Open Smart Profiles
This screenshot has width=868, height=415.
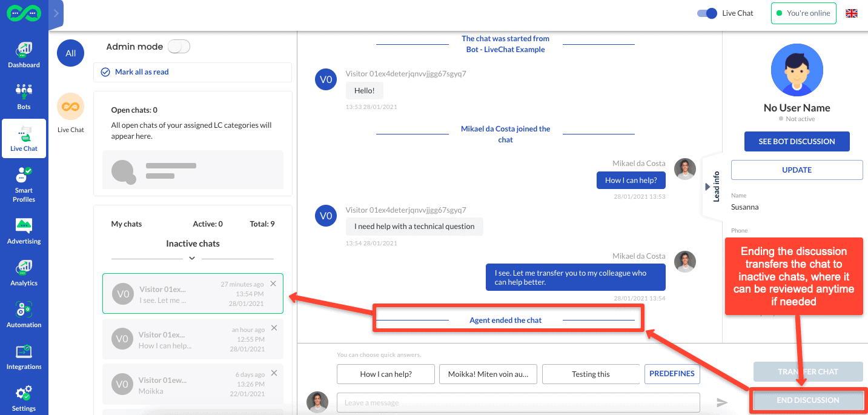[24, 185]
